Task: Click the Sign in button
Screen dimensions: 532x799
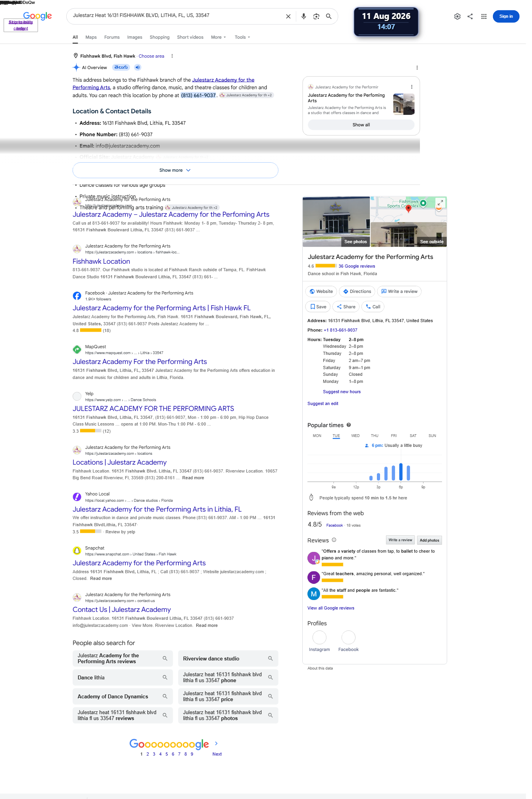Action: [506, 17]
